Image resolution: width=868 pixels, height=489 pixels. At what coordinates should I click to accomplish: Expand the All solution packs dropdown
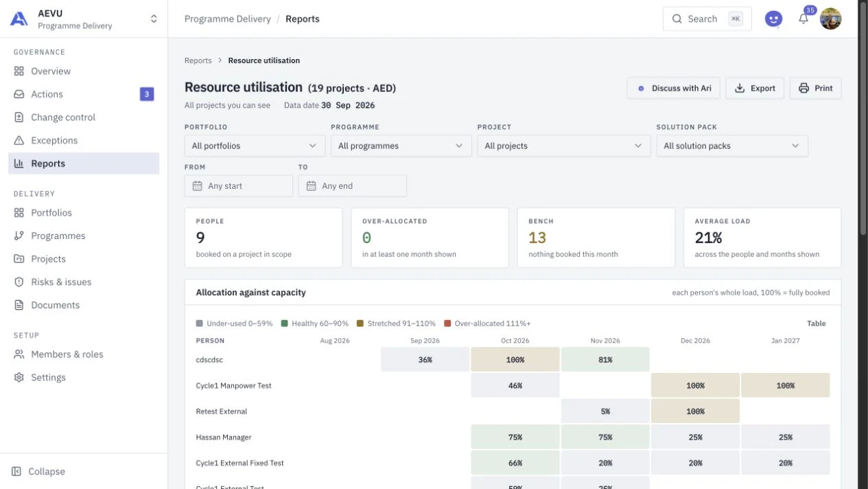point(732,146)
